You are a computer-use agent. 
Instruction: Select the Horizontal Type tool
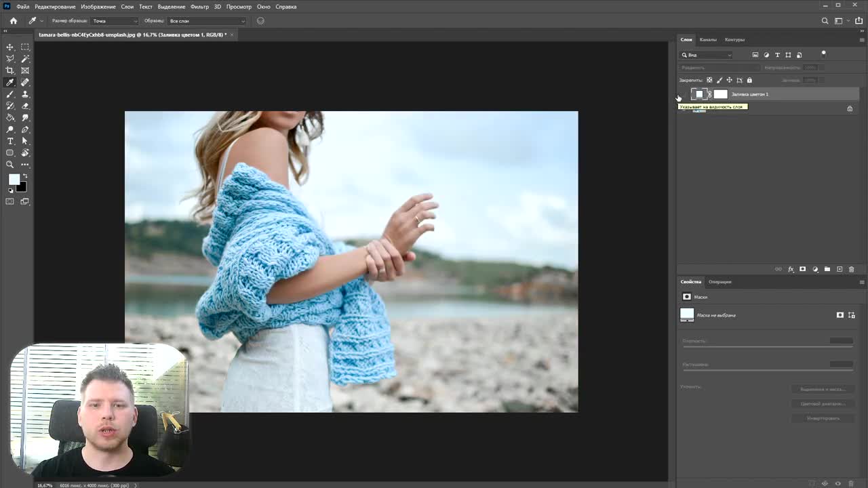[10, 141]
